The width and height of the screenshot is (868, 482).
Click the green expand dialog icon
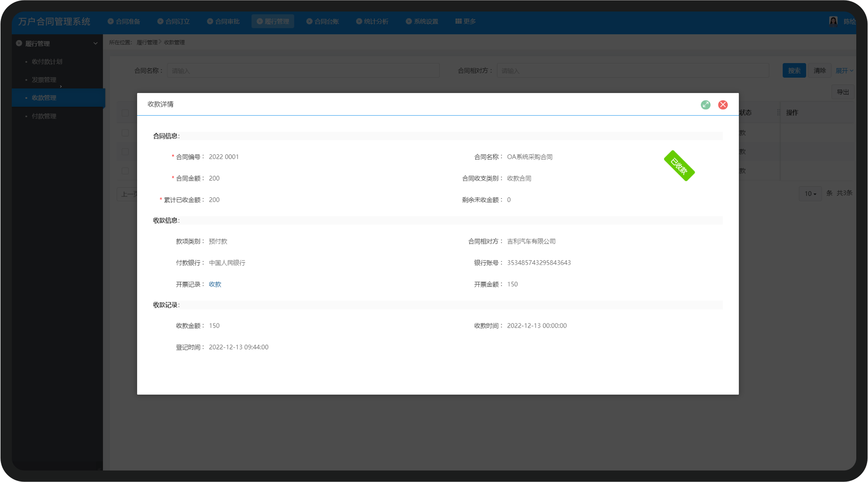click(x=705, y=105)
